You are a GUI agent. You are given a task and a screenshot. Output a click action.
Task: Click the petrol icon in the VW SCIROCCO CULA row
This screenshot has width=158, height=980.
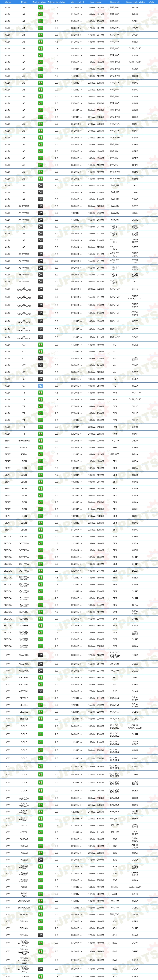(x=40, y=901)
